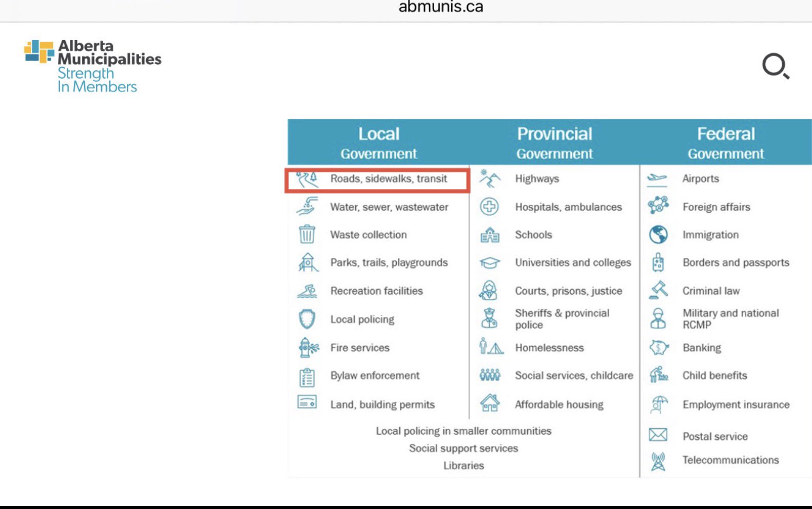Select the 'Hospitals, ambulances' text
The height and width of the screenshot is (509, 812).
tap(568, 207)
